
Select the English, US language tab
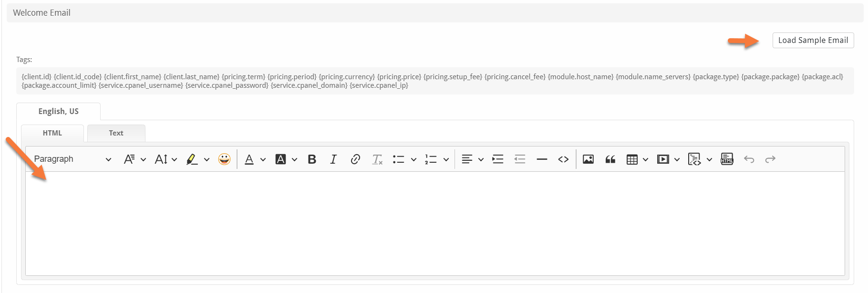point(58,111)
